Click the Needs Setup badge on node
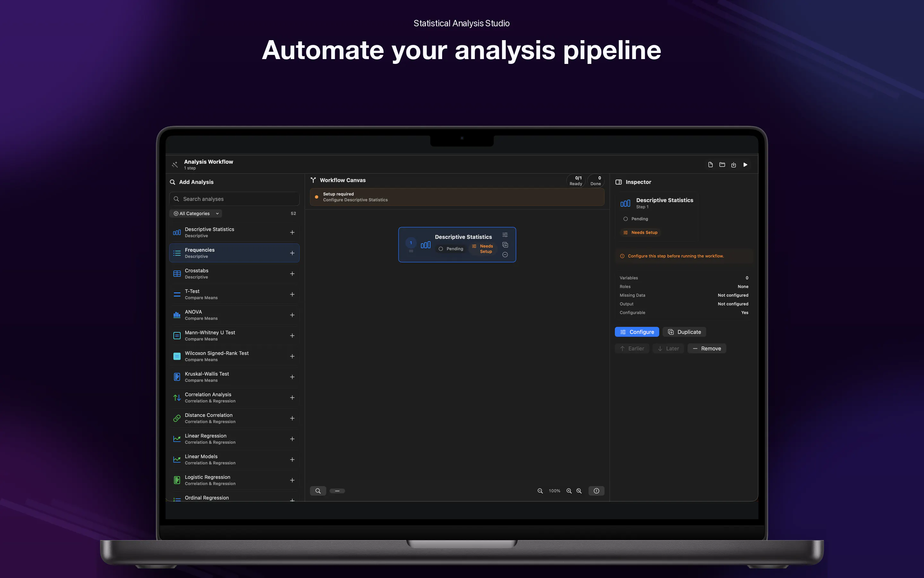Image resolution: width=924 pixels, height=578 pixels. pos(483,249)
